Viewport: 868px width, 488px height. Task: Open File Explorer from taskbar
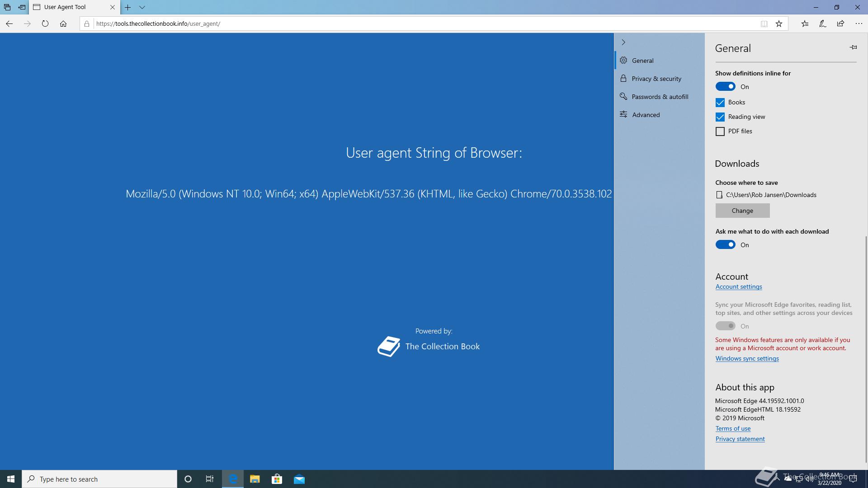[x=255, y=479]
